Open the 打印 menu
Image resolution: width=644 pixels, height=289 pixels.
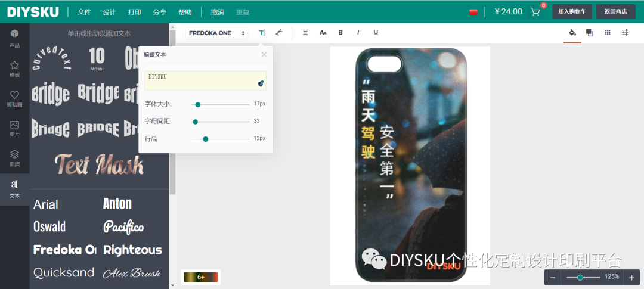point(135,12)
